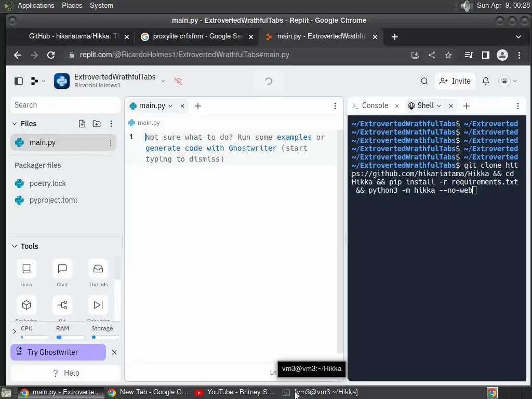Image resolution: width=532 pixels, height=399 pixels.
Task: Open the Places menu
Action: 72,5
